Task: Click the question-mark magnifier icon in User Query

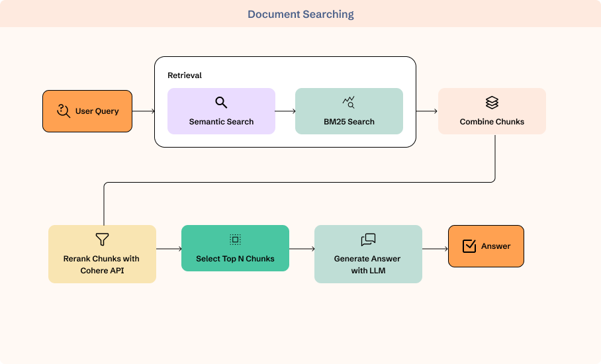Action: pyautogui.click(x=64, y=111)
